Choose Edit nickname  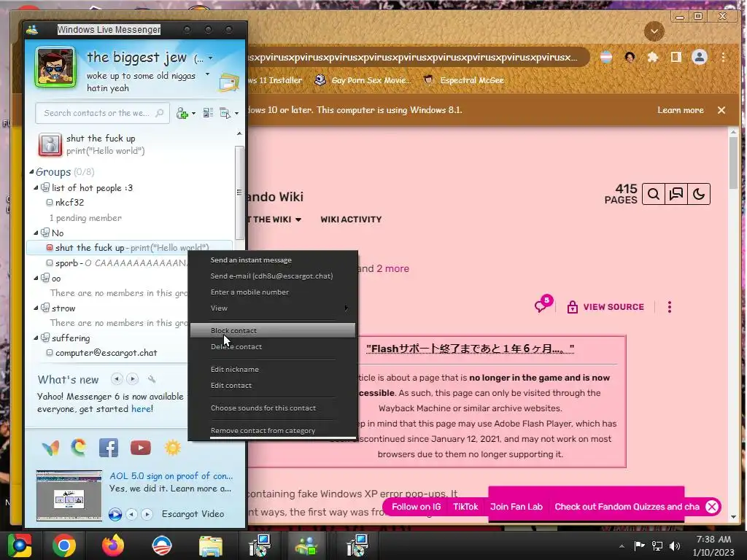[x=273, y=370]
